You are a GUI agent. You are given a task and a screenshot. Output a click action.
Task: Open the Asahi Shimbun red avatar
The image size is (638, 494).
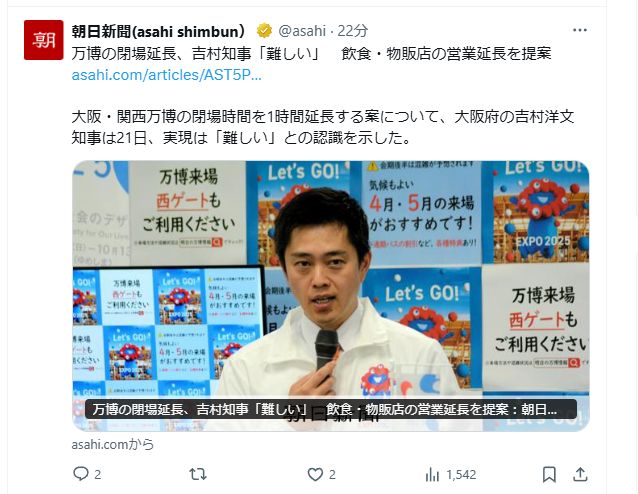tap(44, 40)
